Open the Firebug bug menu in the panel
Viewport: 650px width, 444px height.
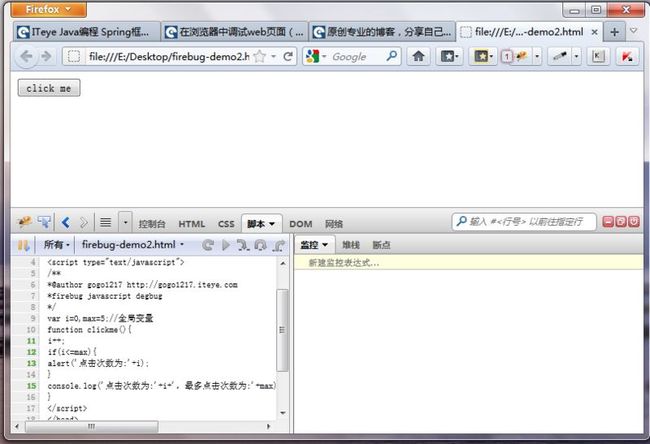[x=24, y=222]
